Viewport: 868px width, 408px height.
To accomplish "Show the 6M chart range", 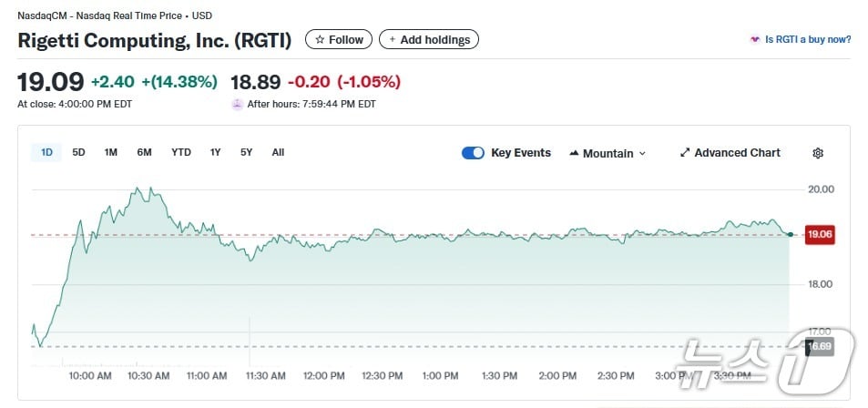I will 144,152.
